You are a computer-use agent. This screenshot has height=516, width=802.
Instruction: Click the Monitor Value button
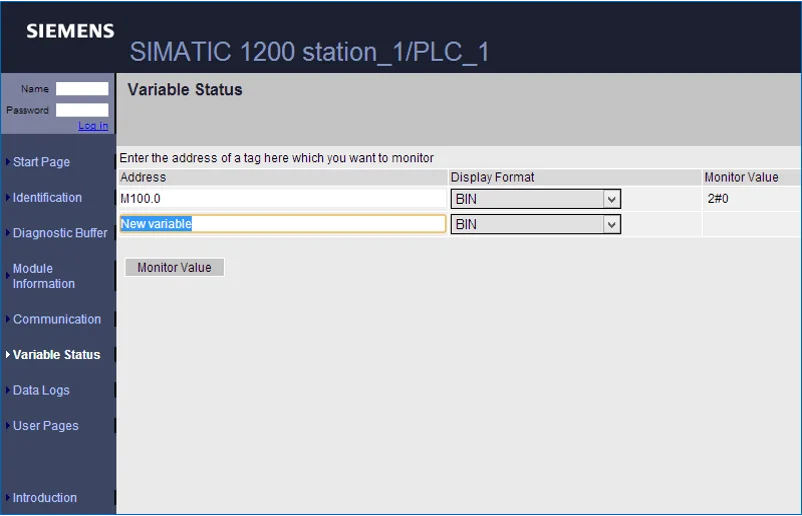174,267
